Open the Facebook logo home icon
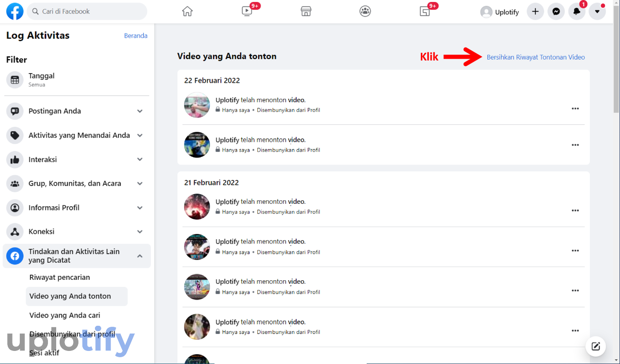Image resolution: width=620 pixels, height=364 pixels. (15, 11)
